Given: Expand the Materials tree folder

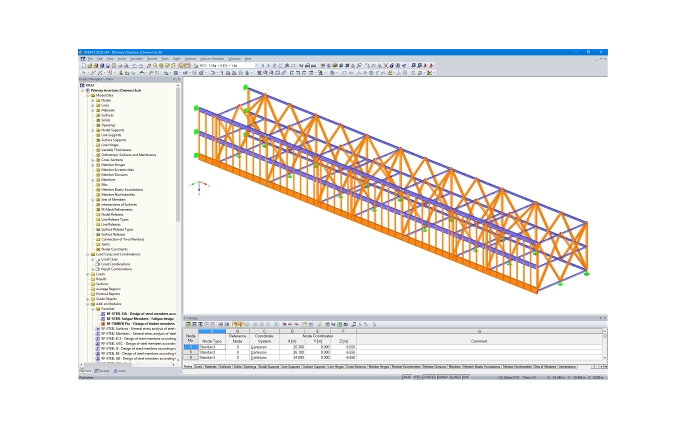Looking at the screenshot, I should [93, 110].
